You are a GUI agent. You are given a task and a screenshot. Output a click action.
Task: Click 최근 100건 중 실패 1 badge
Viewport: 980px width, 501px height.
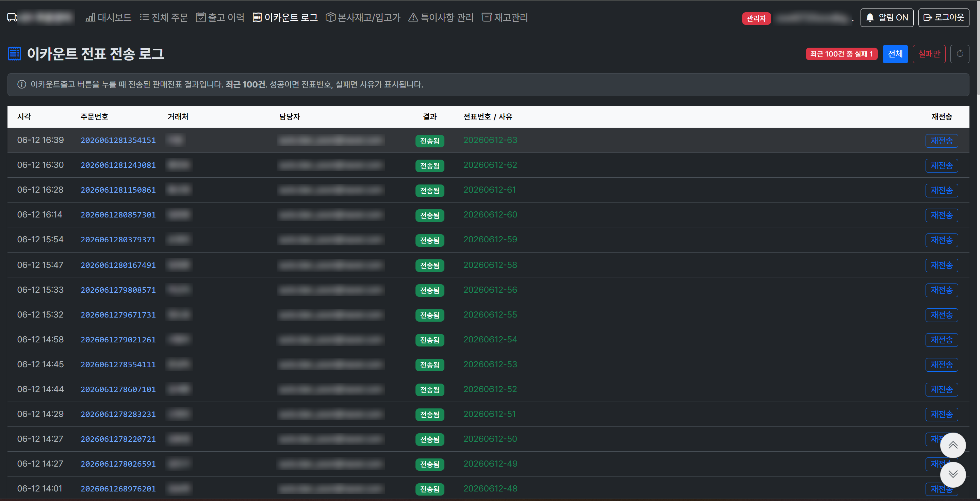(841, 54)
